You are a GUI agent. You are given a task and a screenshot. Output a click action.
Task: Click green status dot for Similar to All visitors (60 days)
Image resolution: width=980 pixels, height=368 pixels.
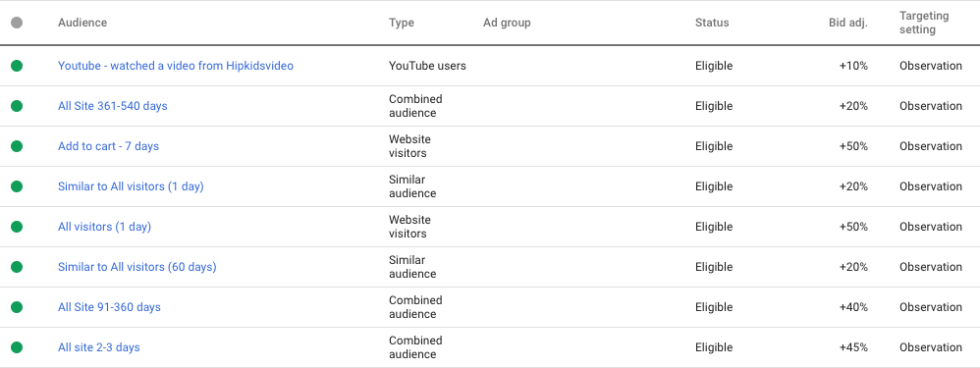click(17, 267)
